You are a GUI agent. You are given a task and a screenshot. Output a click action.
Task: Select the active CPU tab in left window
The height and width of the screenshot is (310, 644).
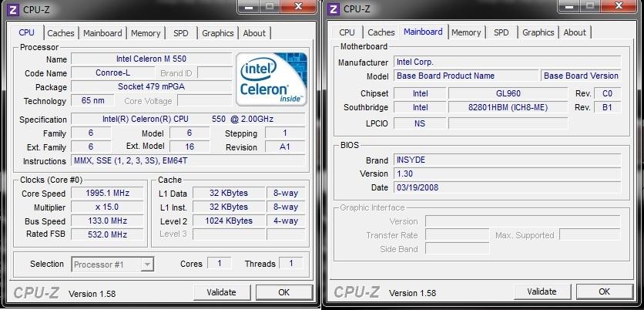coord(27,32)
